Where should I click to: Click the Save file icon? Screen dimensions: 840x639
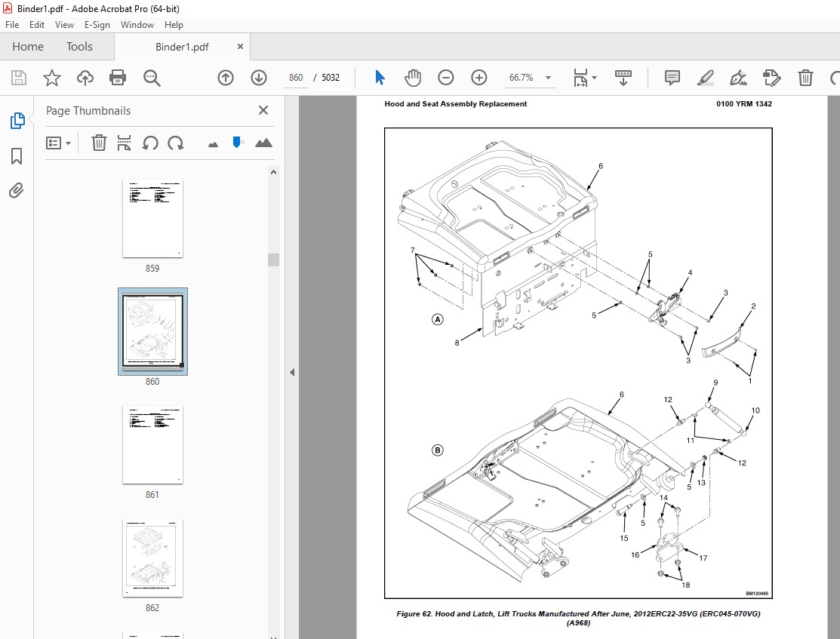(x=19, y=78)
